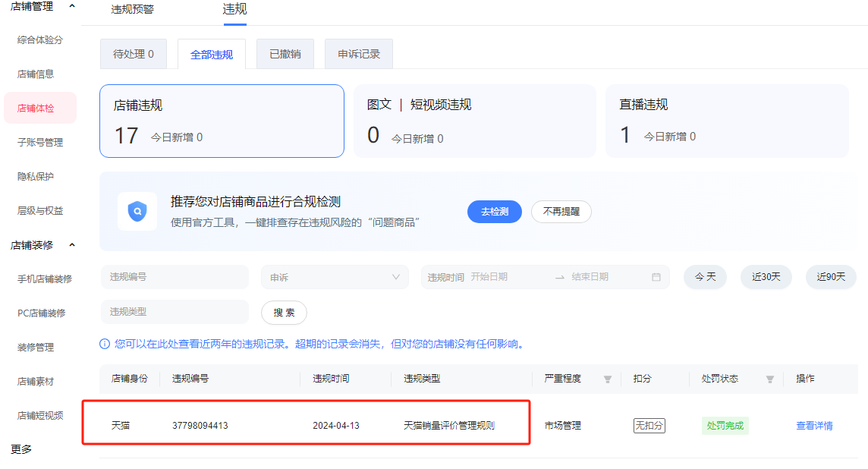Select the 直播违规 summary card

pos(726,121)
